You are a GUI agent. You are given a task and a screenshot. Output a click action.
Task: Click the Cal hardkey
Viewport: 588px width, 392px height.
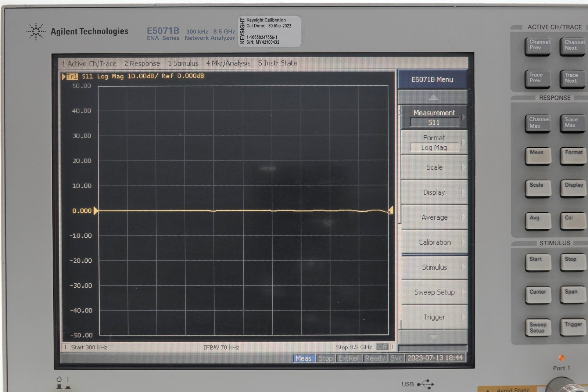[x=573, y=222]
